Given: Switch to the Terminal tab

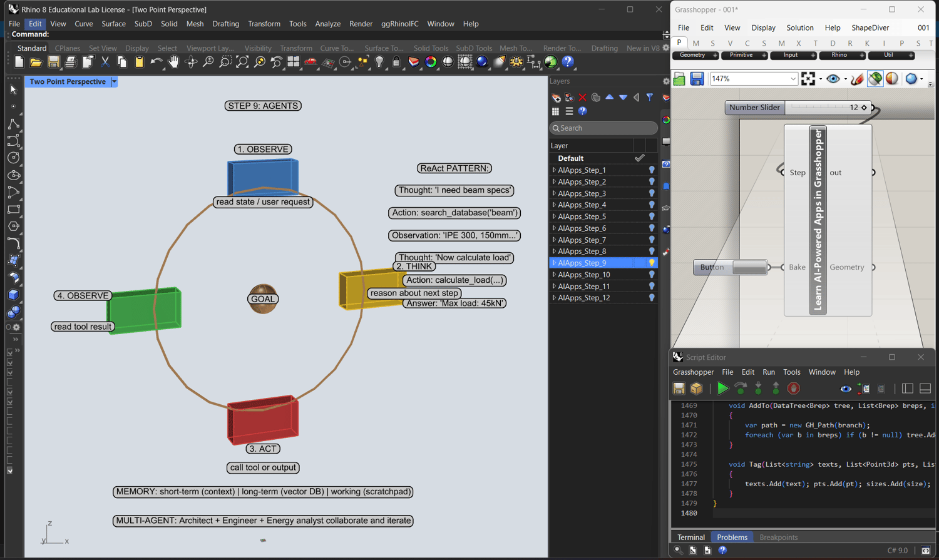Looking at the screenshot, I should pos(690,537).
